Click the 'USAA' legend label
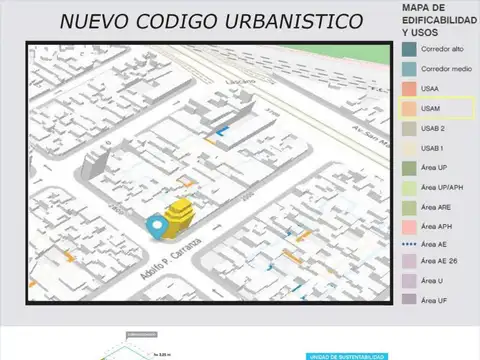The width and height of the screenshot is (480, 360). click(430, 89)
